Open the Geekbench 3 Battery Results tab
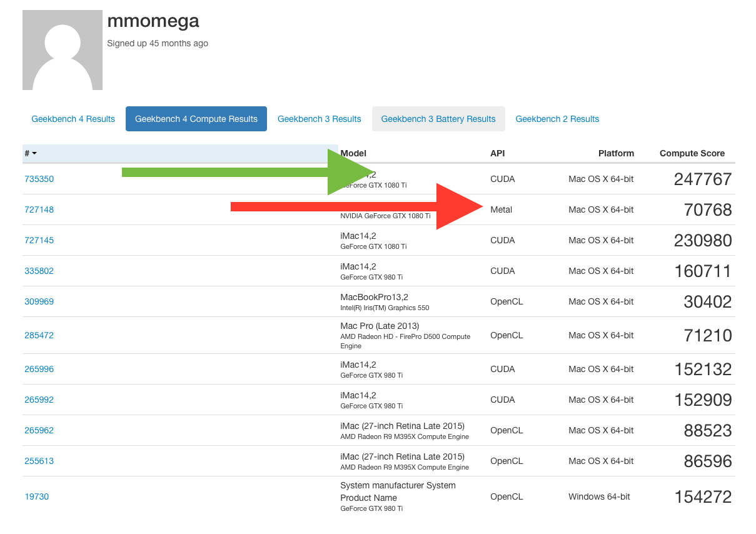The image size is (756, 534). click(x=438, y=119)
